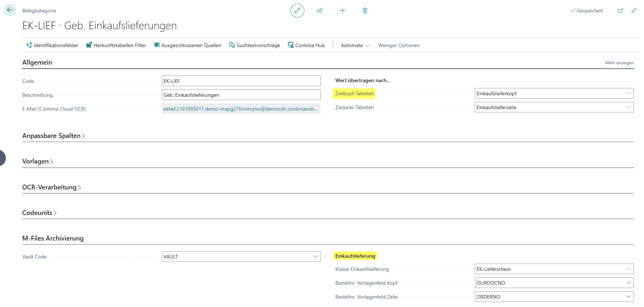Open Herkunftstabellen Filter
Screen dimensions: 644x307
tap(116, 45)
